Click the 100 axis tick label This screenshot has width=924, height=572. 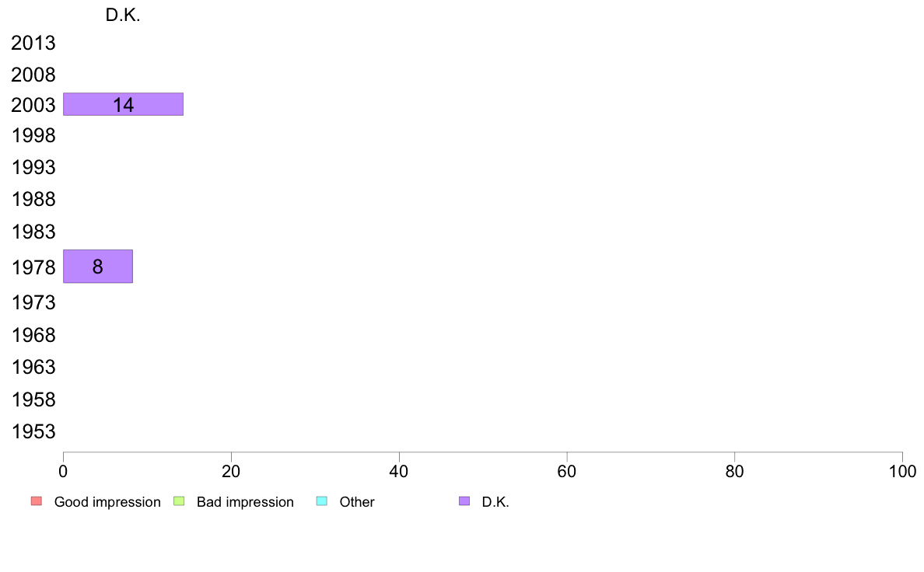902,471
